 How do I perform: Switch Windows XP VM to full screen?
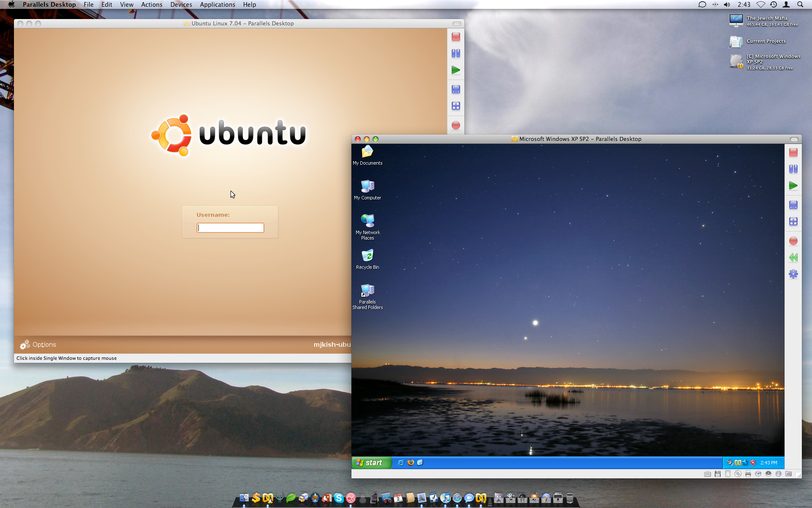click(793, 205)
